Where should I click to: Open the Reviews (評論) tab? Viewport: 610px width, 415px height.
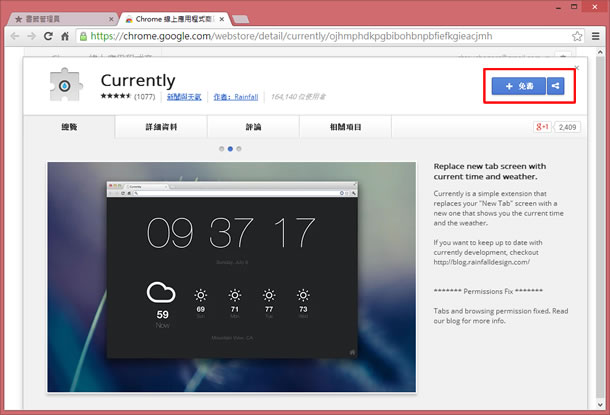pyautogui.click(x=253, y=127)
